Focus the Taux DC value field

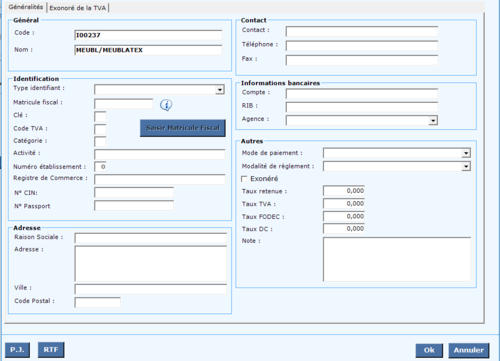(x=344, y=228)
